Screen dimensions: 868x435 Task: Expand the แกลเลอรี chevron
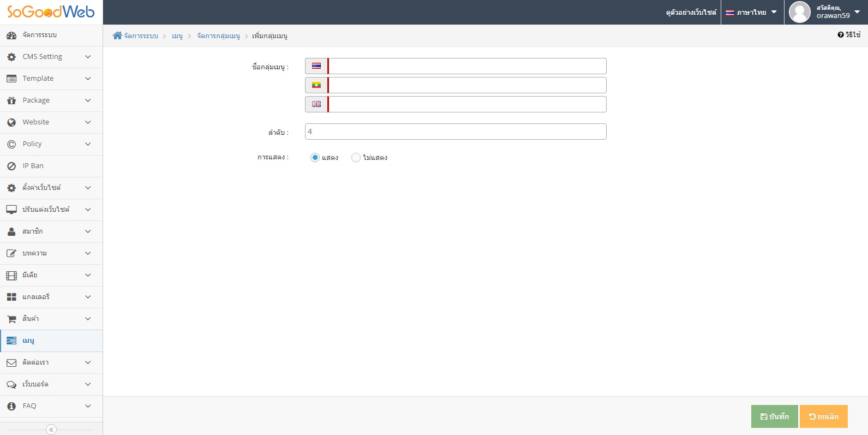[88, 297]
